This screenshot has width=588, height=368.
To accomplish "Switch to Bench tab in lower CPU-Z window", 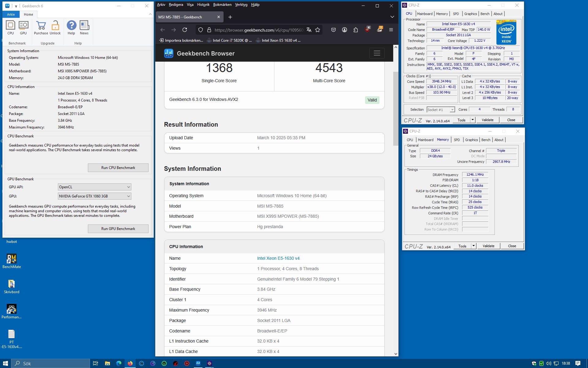I will pyautogui.click(x=486, y=140).
